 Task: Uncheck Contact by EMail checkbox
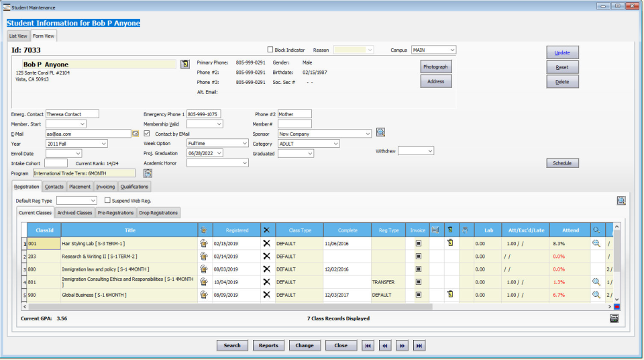pos(147,134)
